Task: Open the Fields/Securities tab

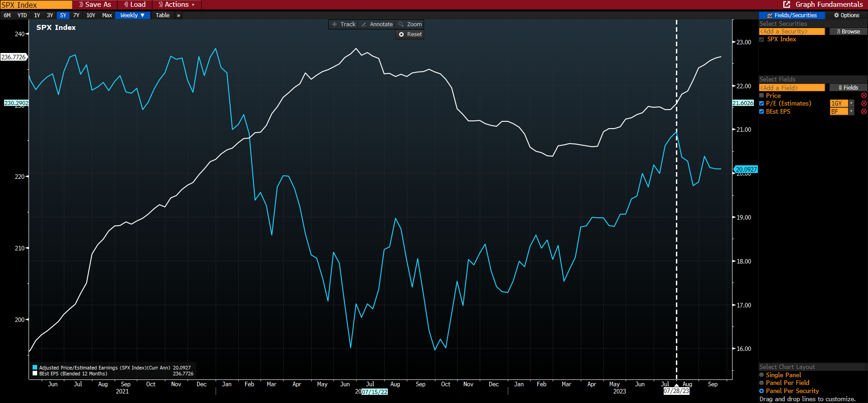Action: coord(791,15)
